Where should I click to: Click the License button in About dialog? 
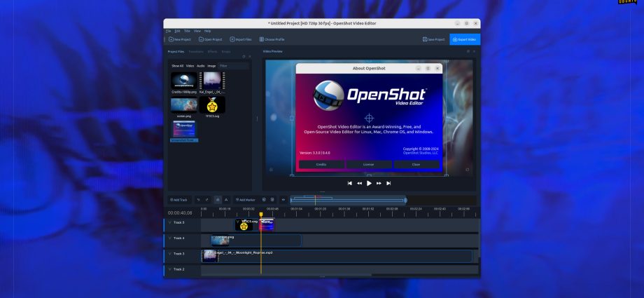pyautogui.click(x=369, y=164)
